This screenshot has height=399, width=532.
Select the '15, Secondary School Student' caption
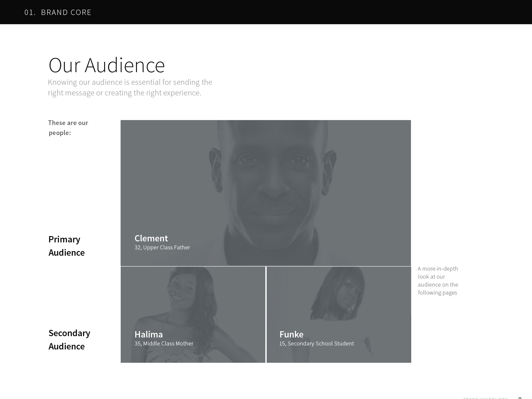[x=317, y=343]
